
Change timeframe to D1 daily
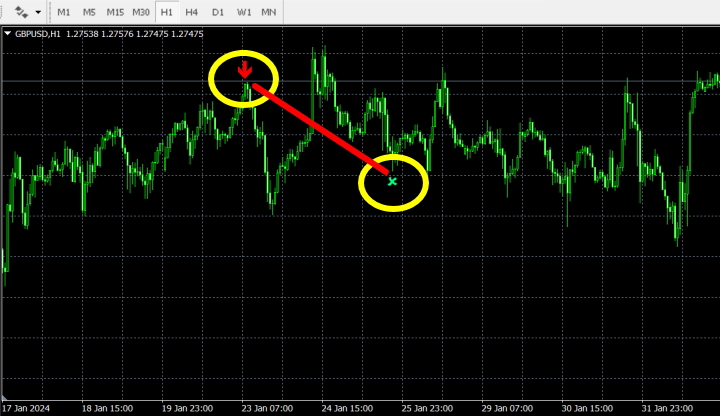tap(218, 12)
